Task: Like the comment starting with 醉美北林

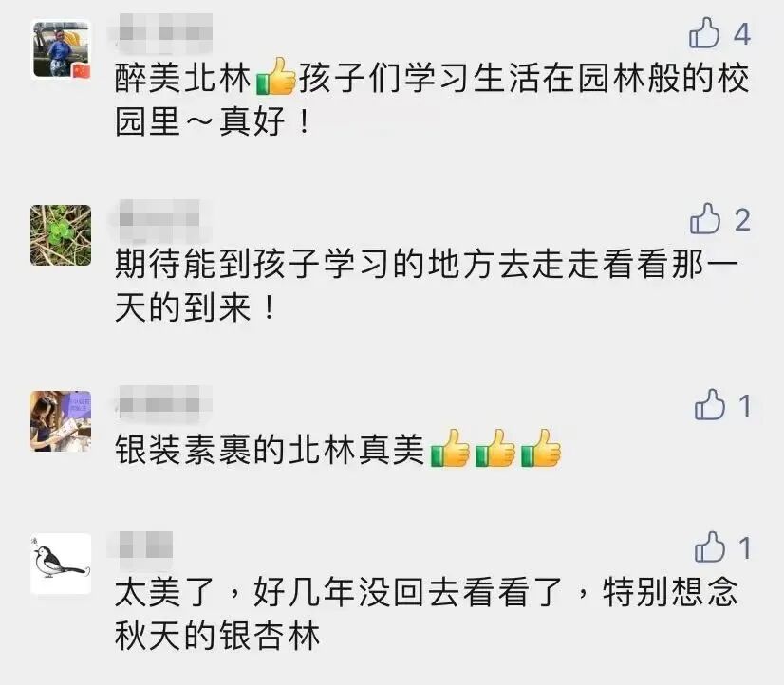Action: (704, 33)
